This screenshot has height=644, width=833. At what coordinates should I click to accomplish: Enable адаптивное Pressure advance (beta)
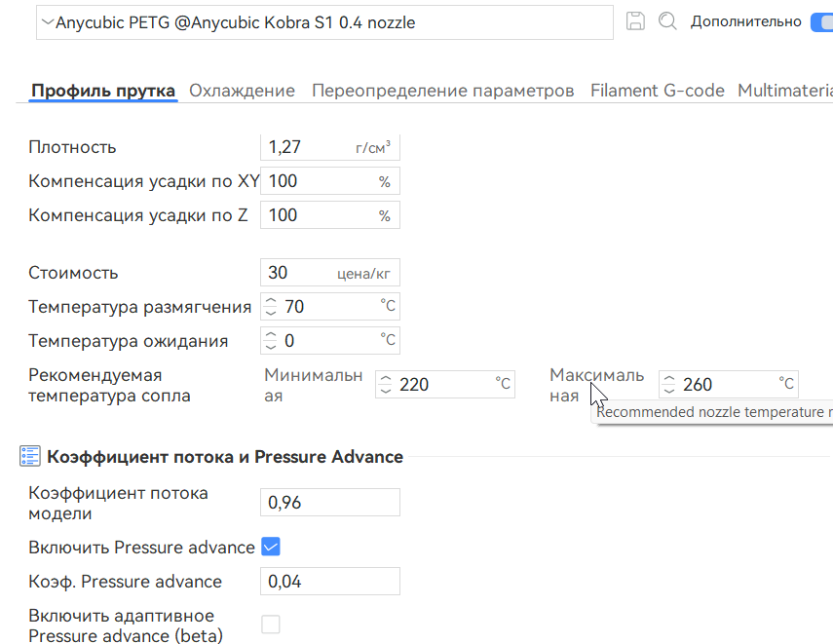[x=270, y=624]
